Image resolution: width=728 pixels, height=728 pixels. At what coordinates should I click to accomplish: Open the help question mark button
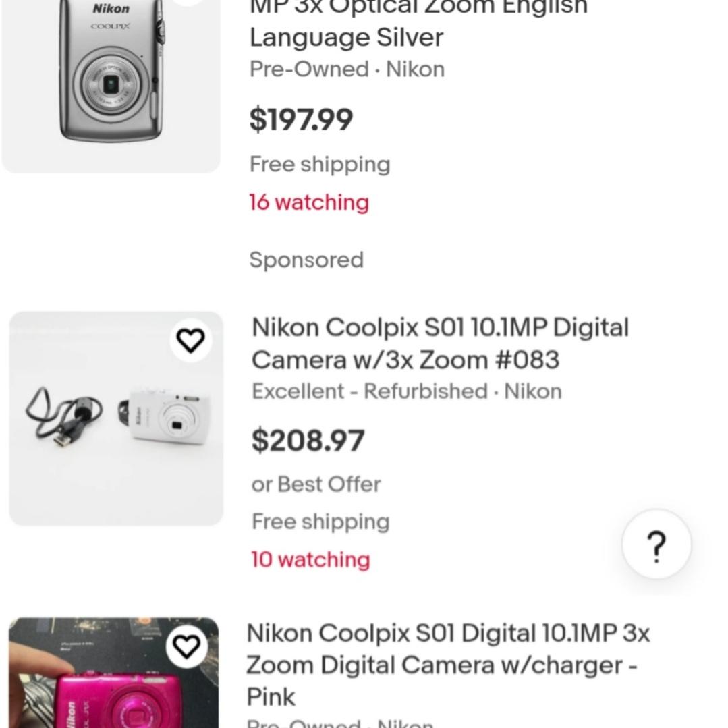click(656, 545)
